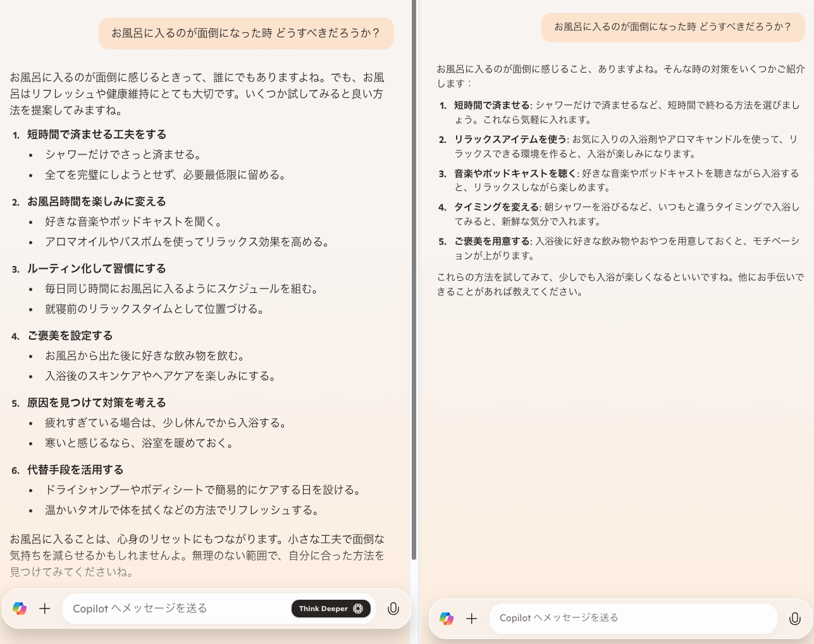
Task: Click heading '原因を見つけて対策を考える'
Action: [x=97, y=402]
